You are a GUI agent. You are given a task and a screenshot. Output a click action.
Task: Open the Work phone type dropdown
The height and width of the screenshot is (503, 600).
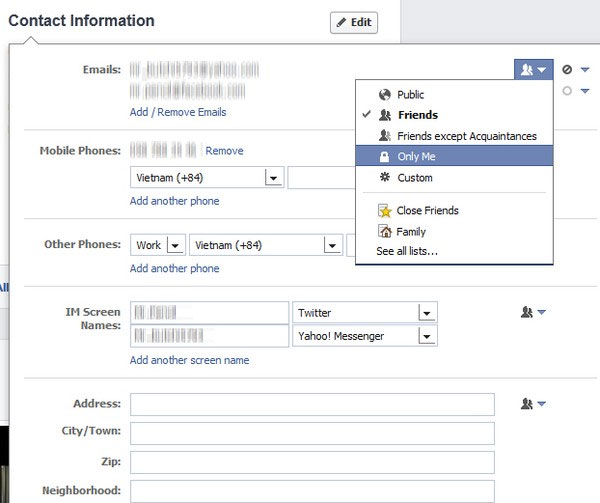pyautogui.click(x=158, y=245)
